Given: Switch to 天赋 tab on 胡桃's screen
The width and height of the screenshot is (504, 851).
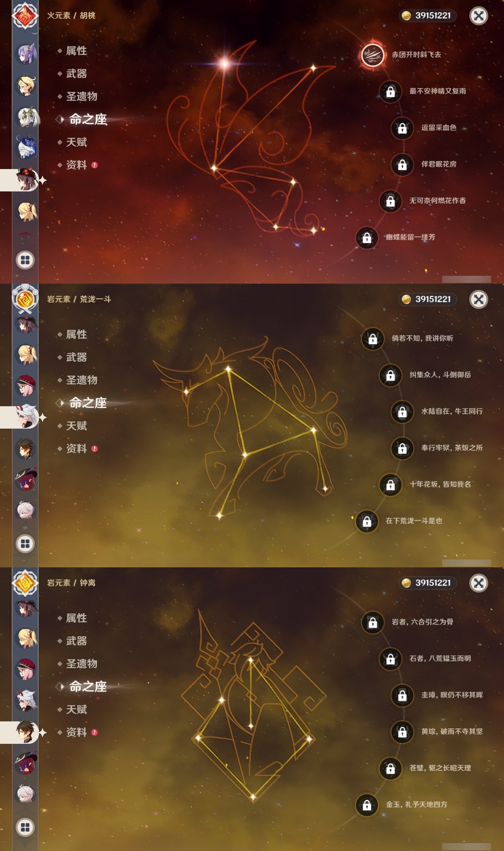Looking at the screenshot, I should click(x=76, y=142).
